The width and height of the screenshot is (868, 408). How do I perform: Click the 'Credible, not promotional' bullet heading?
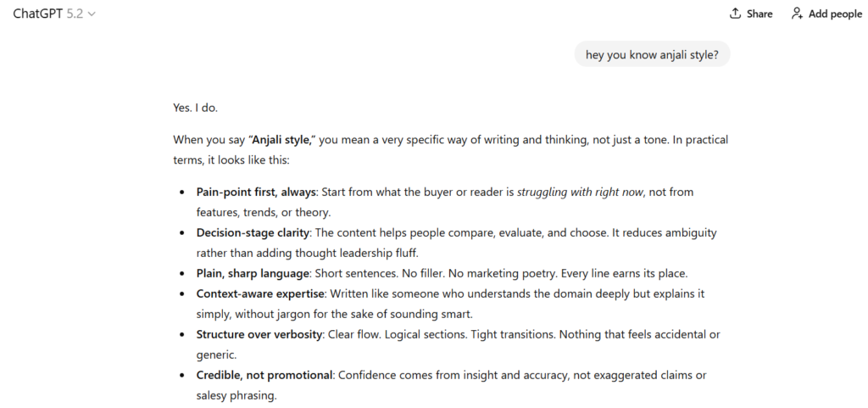point(264,375)
